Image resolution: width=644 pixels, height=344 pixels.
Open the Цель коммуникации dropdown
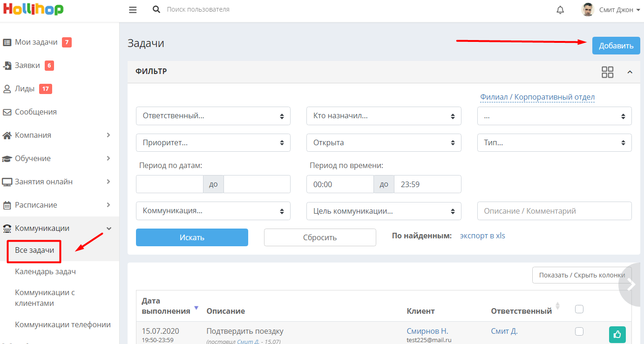[x=384, y=211]
